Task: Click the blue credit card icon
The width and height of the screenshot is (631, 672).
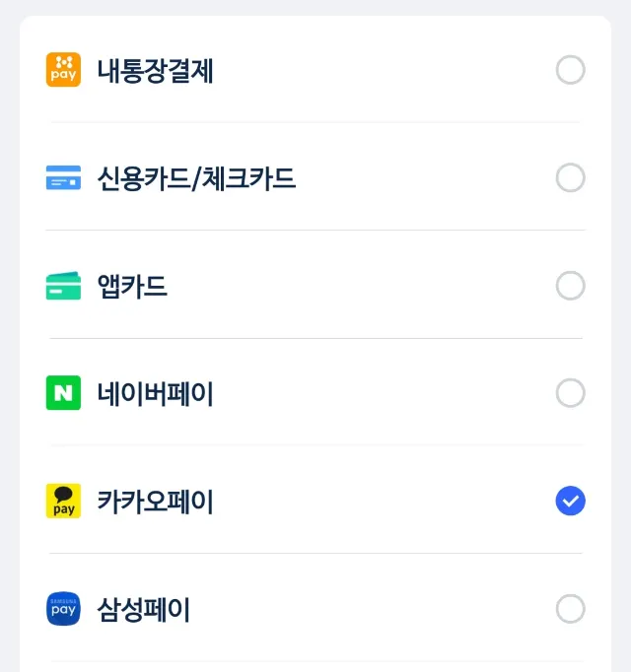Action: 63,178
